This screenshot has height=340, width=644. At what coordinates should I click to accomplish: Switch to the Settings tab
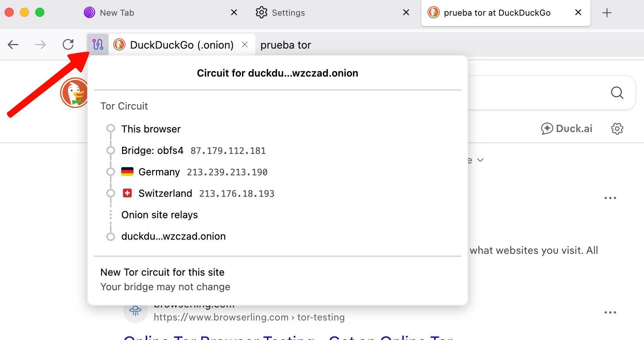click(288, 13)
